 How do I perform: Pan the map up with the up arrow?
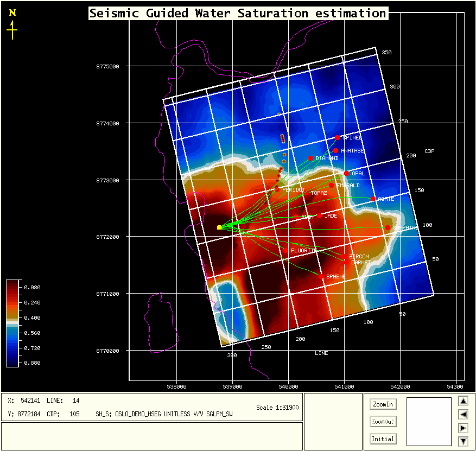click(463, 401)
